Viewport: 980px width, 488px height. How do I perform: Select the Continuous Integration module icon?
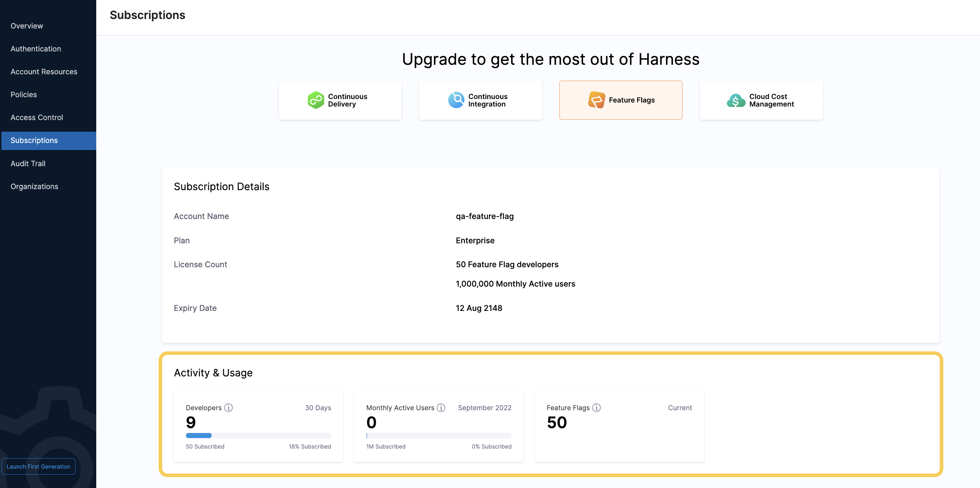[x=456, y=100]
